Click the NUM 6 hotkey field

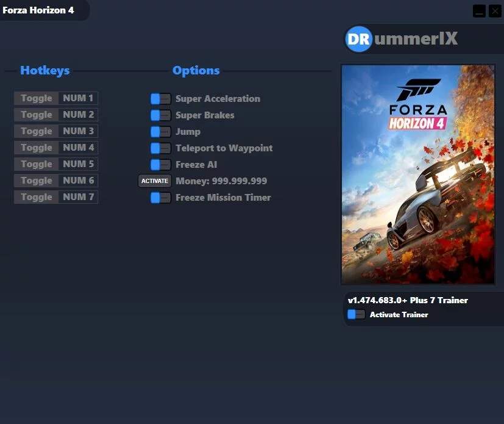[x=79, y=181]
